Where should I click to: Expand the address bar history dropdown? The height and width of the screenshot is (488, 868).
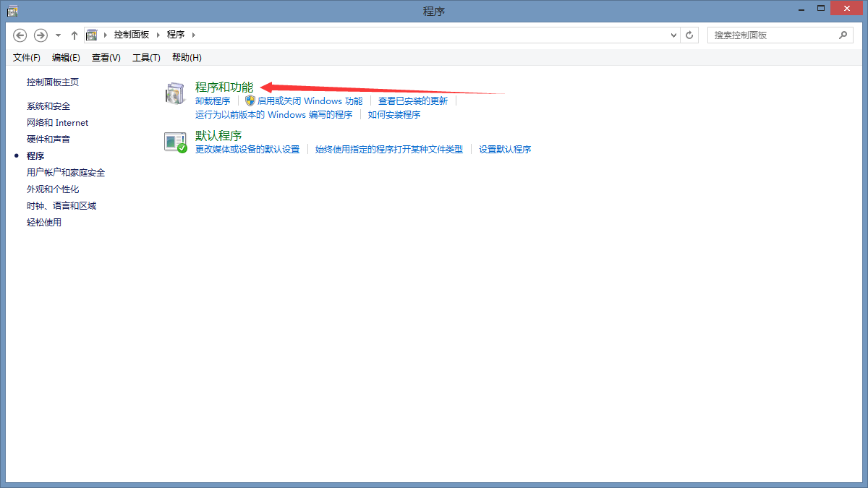[673, 35]
